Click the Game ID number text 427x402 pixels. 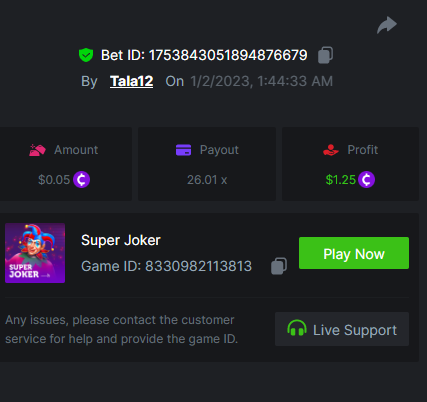[199, 266]
